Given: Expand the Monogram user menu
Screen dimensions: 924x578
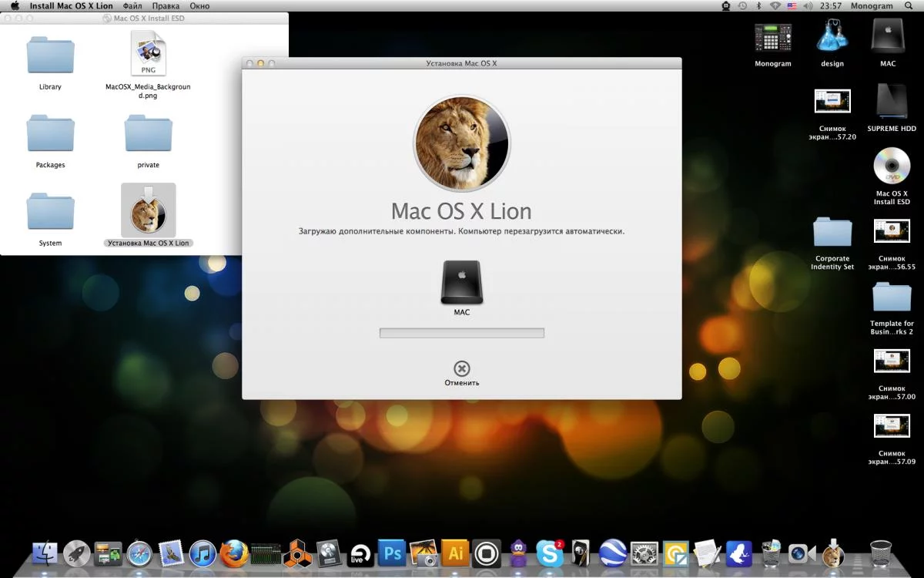Looking at the screenshot, I should [872, 6].
